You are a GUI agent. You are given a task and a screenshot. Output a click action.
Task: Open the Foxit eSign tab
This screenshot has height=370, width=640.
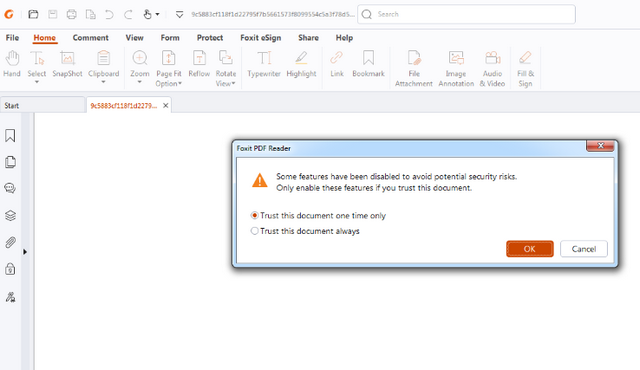click(261, 38)
